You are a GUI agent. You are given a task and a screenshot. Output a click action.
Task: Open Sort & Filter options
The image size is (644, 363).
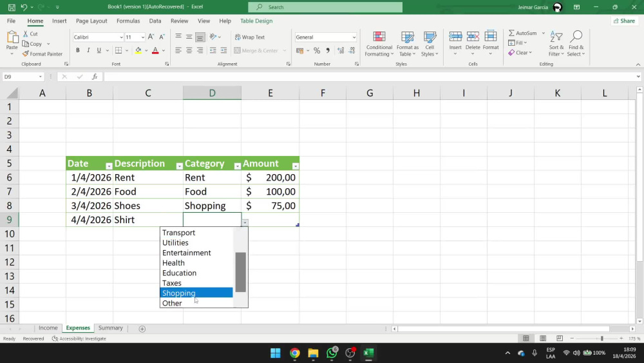point(556,44)
